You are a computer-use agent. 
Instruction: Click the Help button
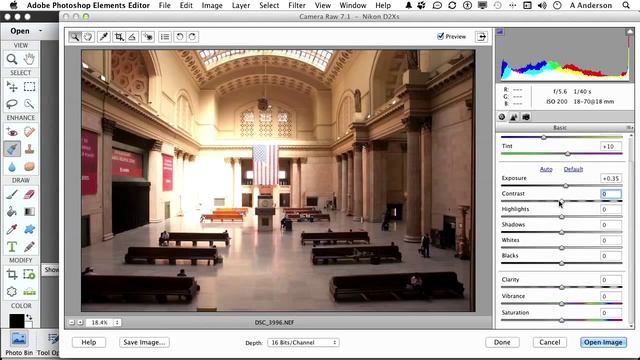[89, 342]
